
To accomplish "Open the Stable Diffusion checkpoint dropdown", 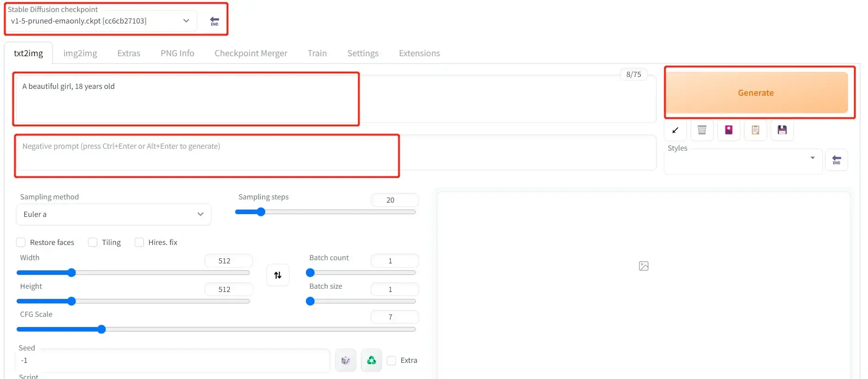I will pos(100,21).
